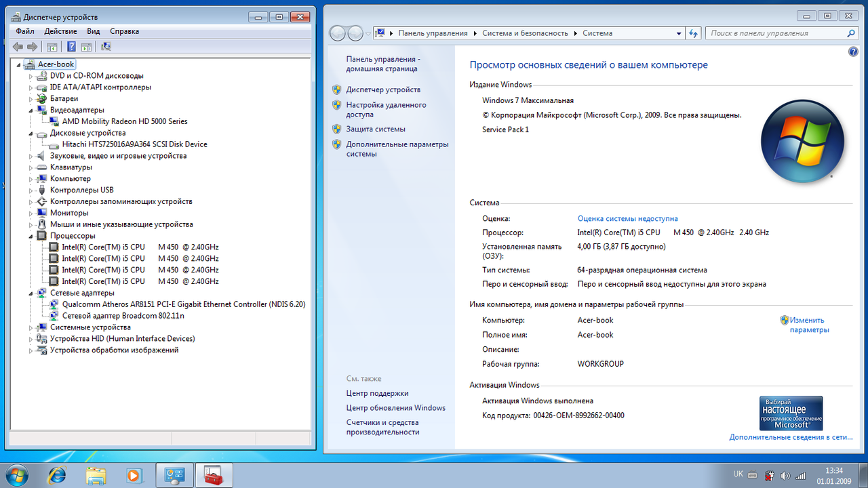Screen dimensions: 868x488
Task: Click the power plug tray icon
Action: pos(769,475)
